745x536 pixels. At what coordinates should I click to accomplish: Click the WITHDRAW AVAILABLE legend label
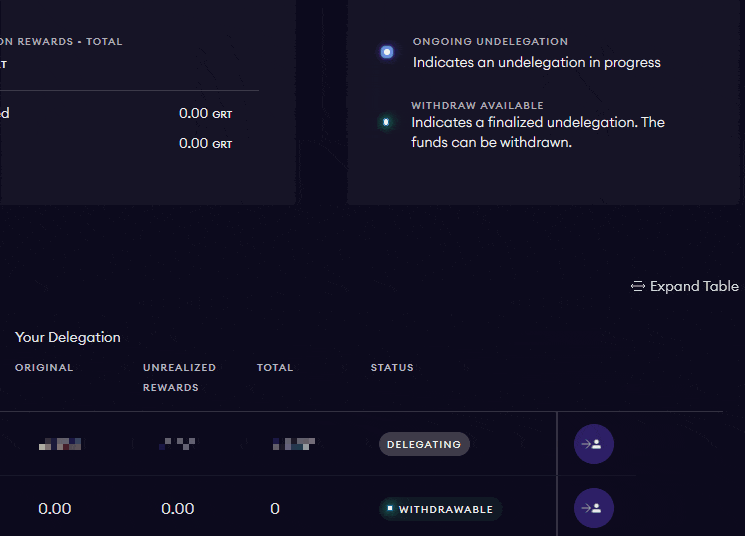coord(478,105)
